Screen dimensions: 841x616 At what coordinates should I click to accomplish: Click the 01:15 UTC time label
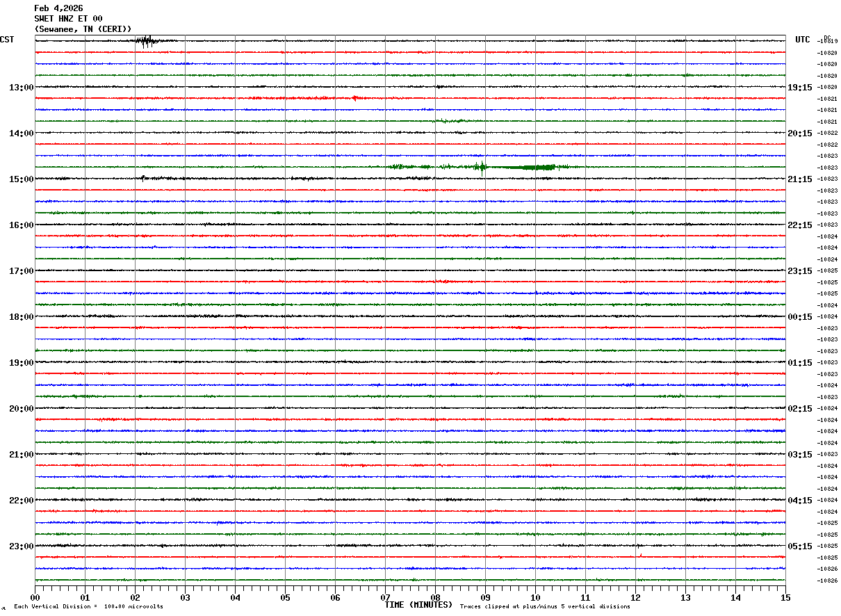coord(800,363)
